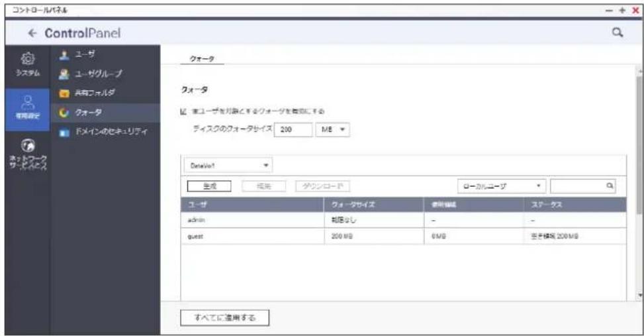644x336 pixels.
Task: Open search via the magnifier icon
Action: tap(618, 32)
